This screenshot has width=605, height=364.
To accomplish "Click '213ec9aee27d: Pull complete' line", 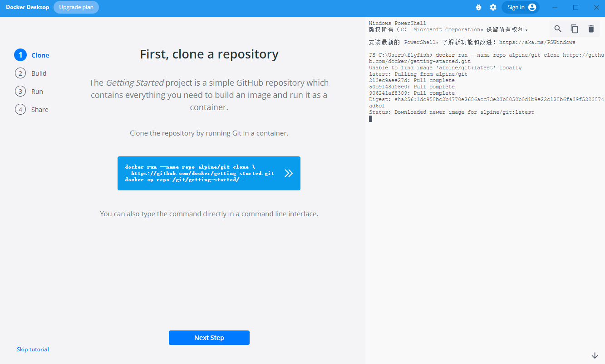I will (412, 80).
